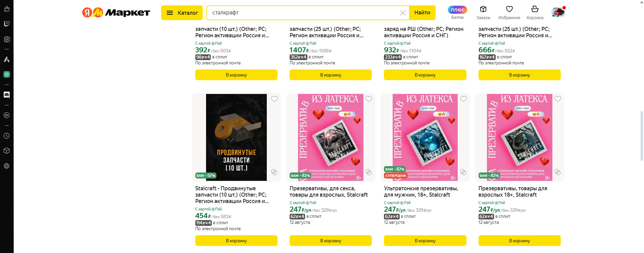
Task: Open user profile avatar menu
Action: point(558,13)
